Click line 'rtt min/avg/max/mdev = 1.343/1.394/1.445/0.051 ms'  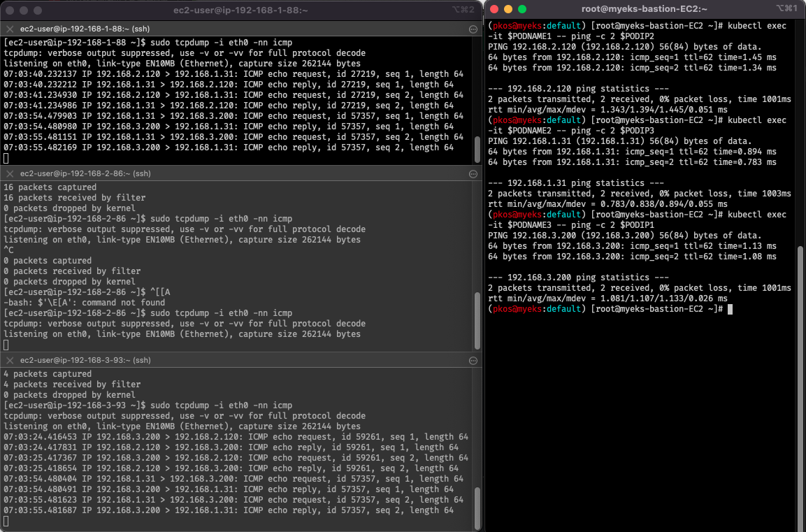[x=607, y=110]
